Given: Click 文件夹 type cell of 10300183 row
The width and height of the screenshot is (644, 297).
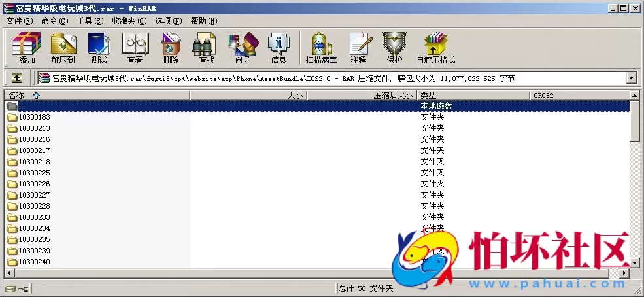Looking at the screenshot, I should (432, 117).
